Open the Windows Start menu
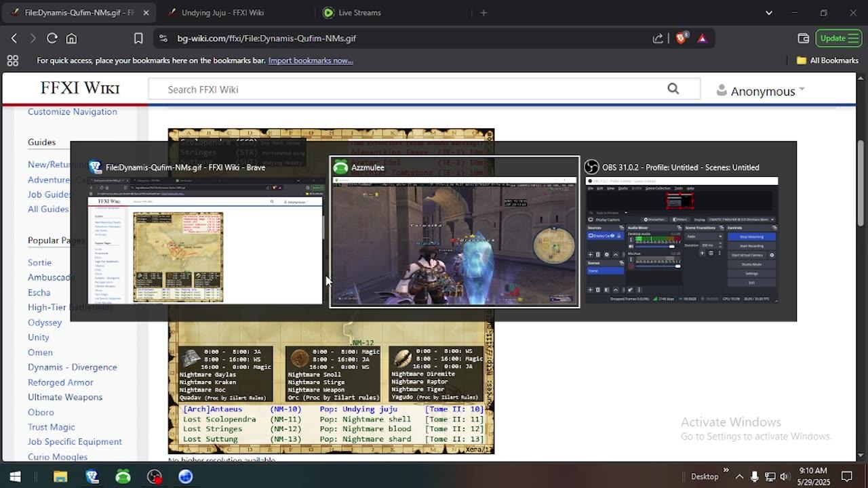Screen dimensions: 868x488 [x=15, y=476]
